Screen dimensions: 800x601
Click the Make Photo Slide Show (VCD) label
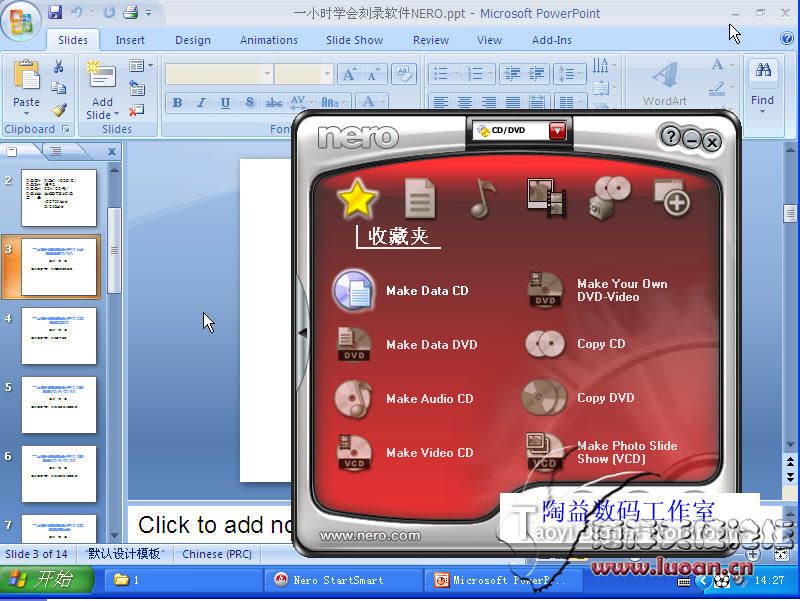(x=627, y=452)
